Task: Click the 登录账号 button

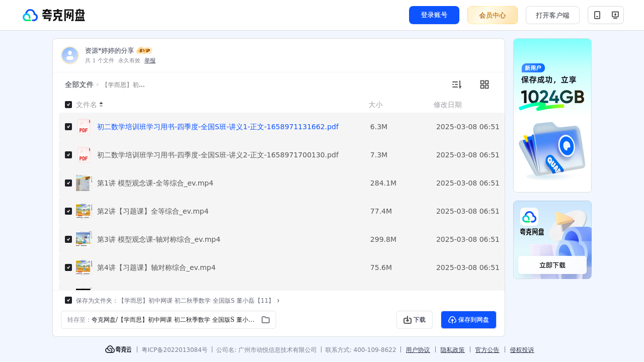Action: 434,15
